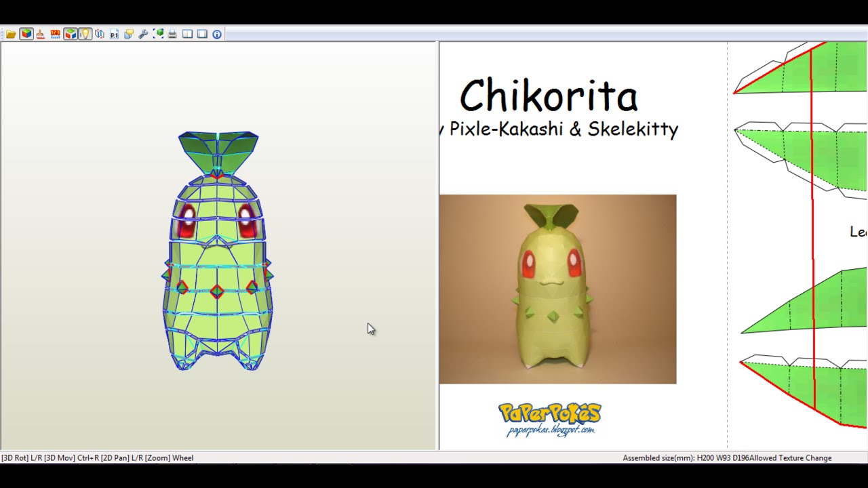Open the blue info about icon
This screenshot has height=488, width=868.
217,34
